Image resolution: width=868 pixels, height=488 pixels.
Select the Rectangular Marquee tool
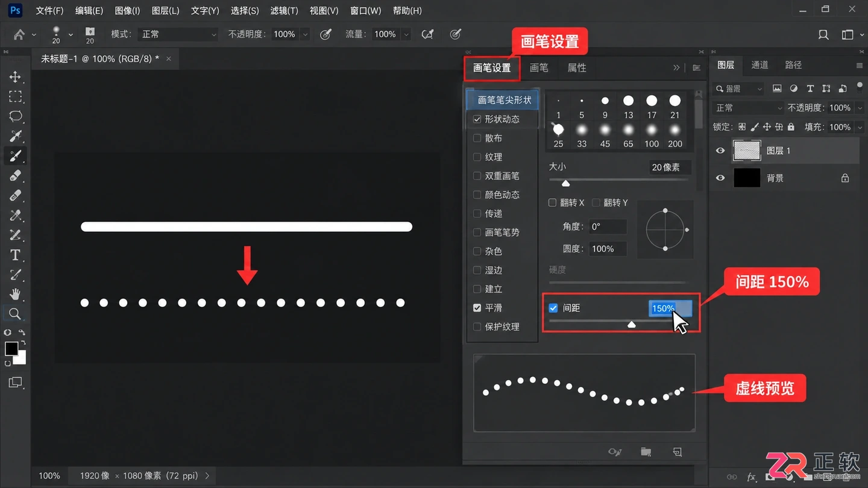point(15,96)
